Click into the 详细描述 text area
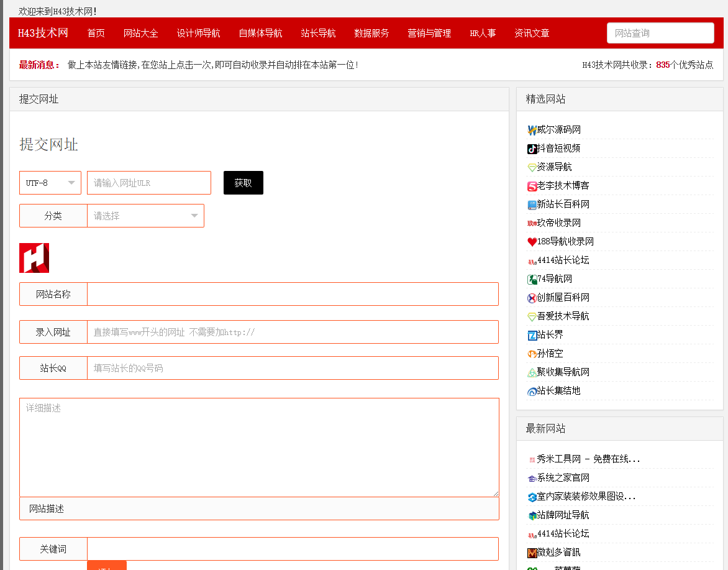Viewport: 728px width, 570px height. pos(259,447)
